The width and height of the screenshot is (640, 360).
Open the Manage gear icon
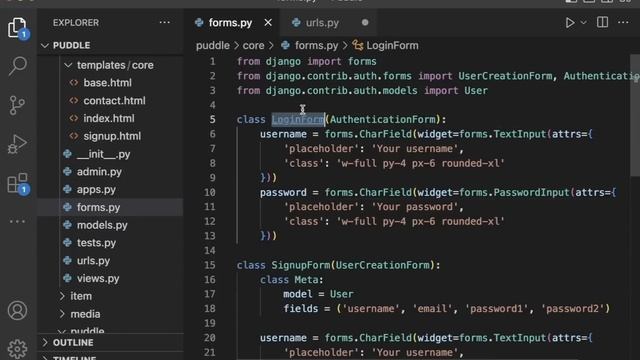17,348
